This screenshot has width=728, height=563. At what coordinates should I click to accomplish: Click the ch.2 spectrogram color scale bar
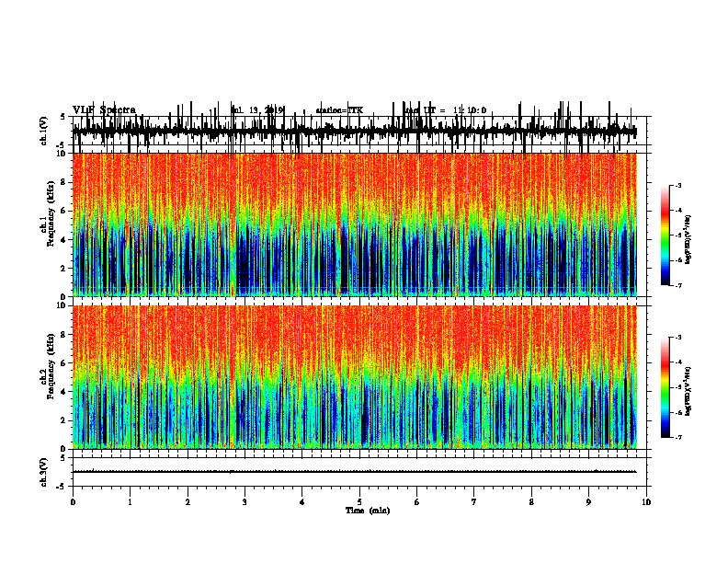665,387
